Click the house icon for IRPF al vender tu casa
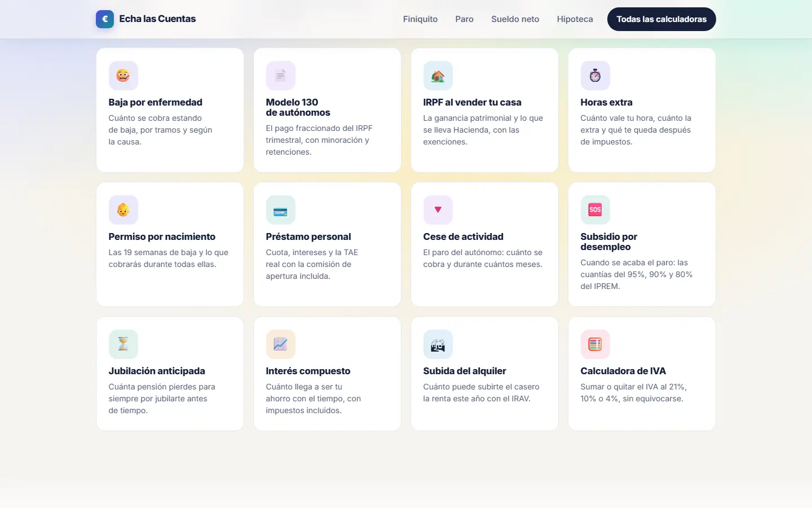The height and width of the screenshot is (508, 812). tap(438, 76)
